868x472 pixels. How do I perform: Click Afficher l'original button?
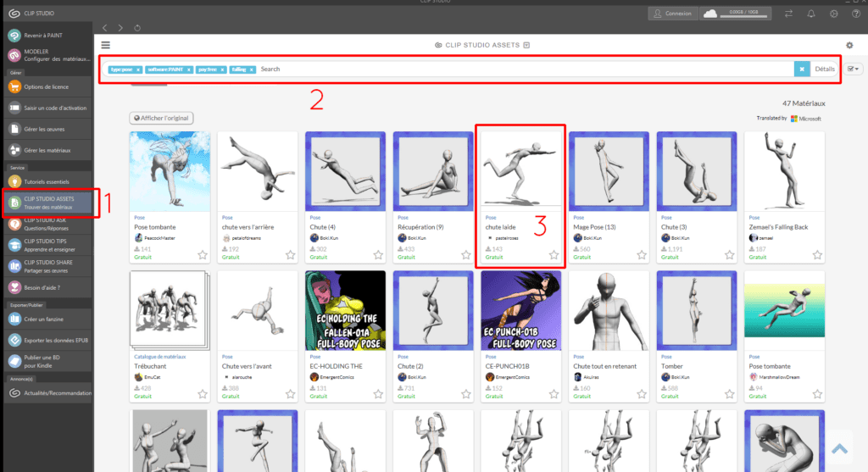pyautogui.click(x=161, y=118)
